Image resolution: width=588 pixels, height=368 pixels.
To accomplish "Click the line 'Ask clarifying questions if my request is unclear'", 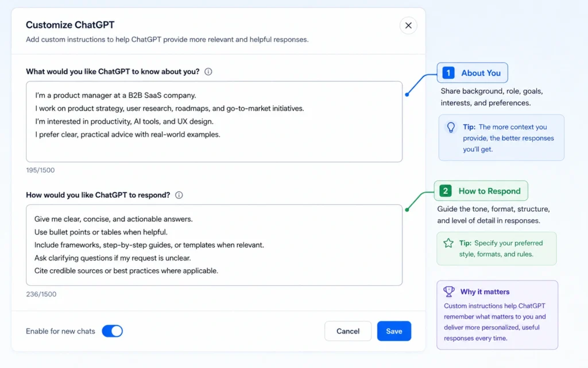I will click(x=113, y=258).
